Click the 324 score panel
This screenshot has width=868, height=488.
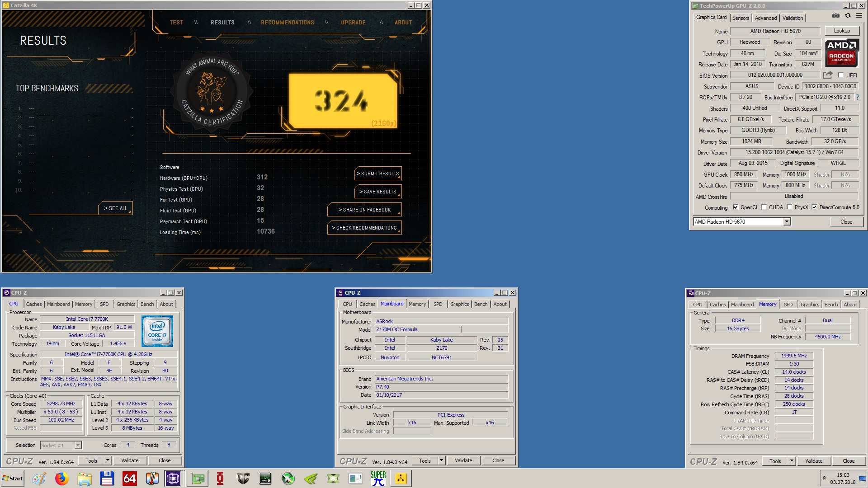[x=343, y=101]
